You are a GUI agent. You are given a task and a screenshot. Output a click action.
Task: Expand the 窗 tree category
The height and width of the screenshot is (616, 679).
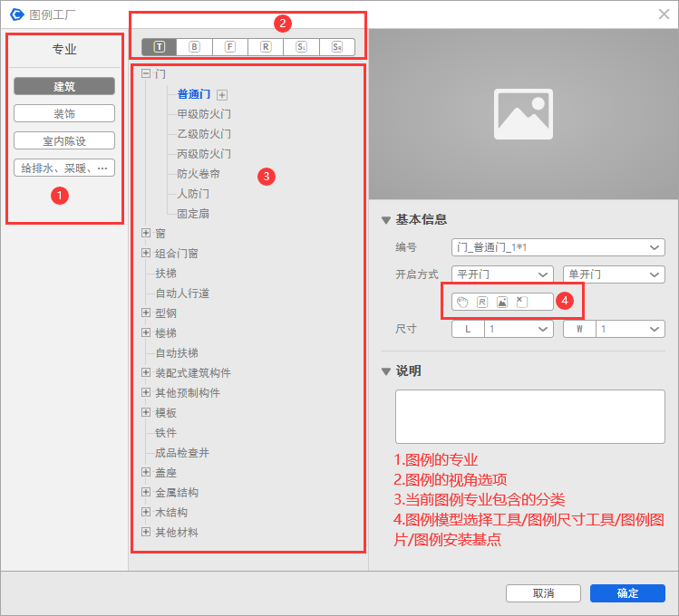click(x=146, y=234)
